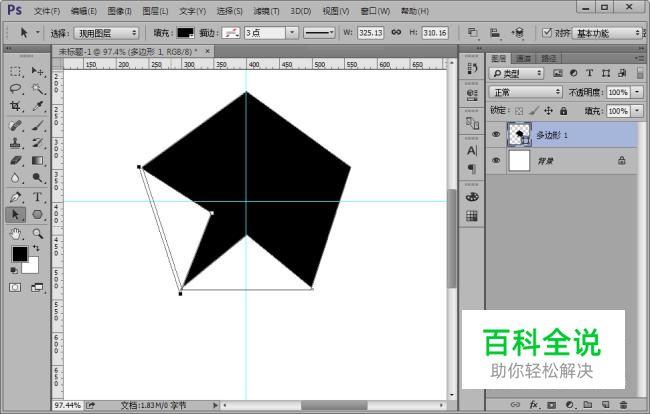Select the Gradient tool
Screen dimensions: 650x414
pos(38,160)
